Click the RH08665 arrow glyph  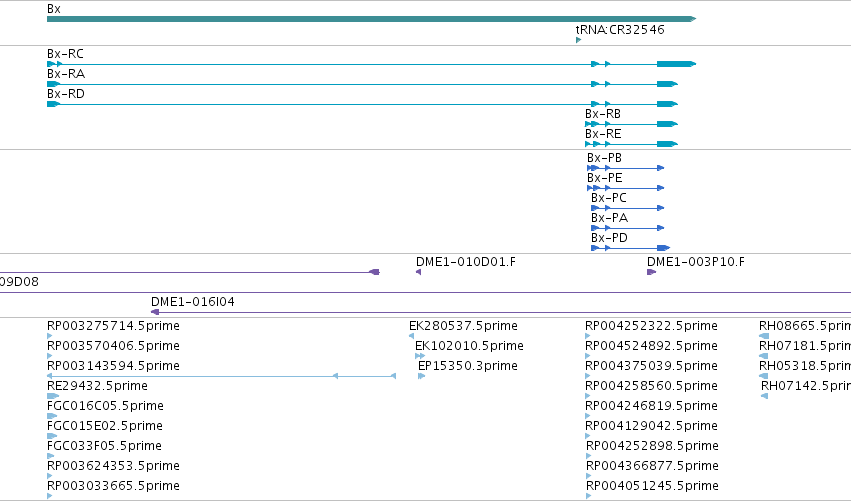764,336
